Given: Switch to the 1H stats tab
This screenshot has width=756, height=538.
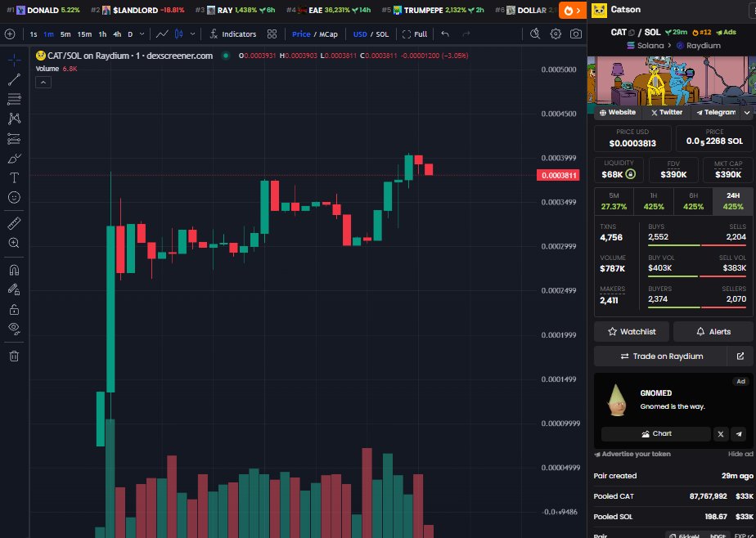Looking at the screenshot, I should click(x=653, y=200).
